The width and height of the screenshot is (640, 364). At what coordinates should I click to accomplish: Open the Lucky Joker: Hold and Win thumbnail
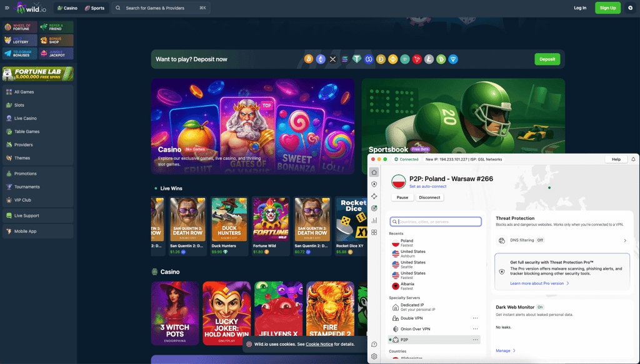pyautogui.click(x=226, y=313)
